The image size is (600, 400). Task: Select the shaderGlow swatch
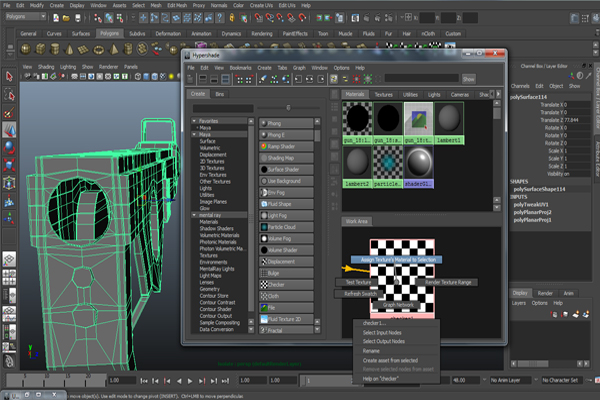418,167
